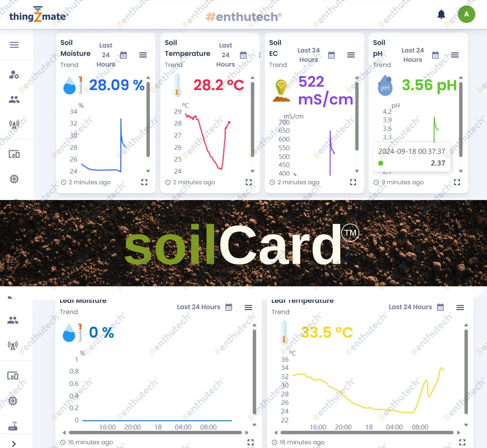Click the Leaf Temperature chart right scroll arrow
Screen dimensions: 487x448
click(458, 432)
